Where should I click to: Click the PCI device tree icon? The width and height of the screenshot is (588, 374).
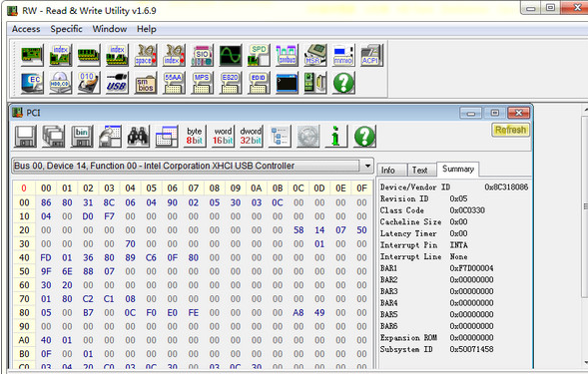coord(280,136)
